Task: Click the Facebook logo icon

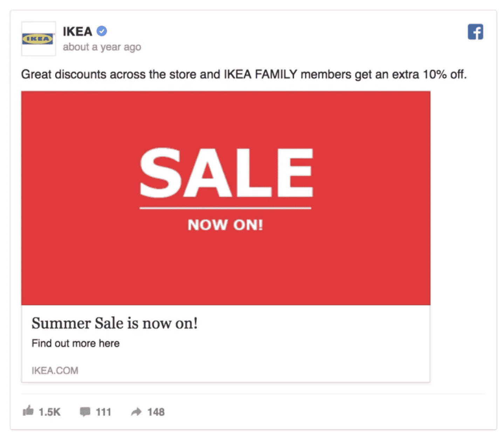Action: coord(475,32)
